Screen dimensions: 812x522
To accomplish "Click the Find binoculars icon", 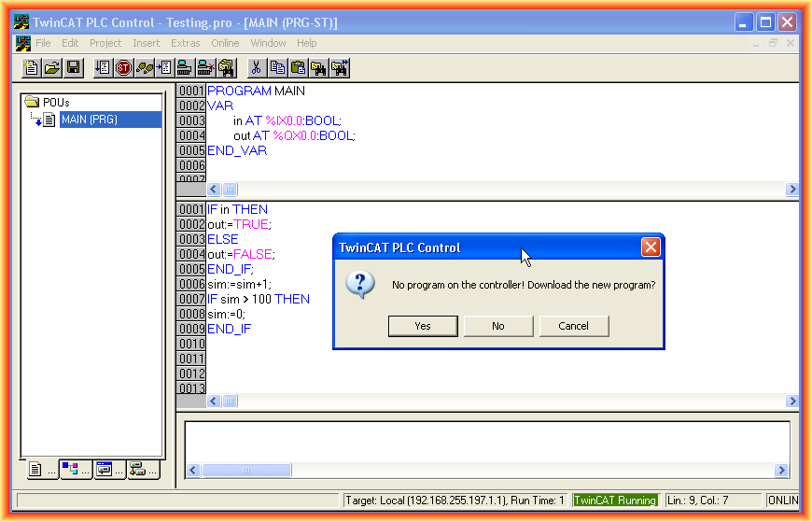I will pos(319,67).
